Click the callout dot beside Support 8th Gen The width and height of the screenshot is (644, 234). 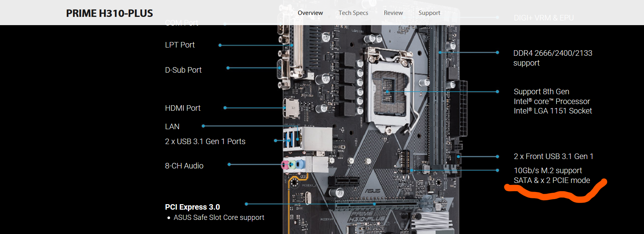[497, 91]
